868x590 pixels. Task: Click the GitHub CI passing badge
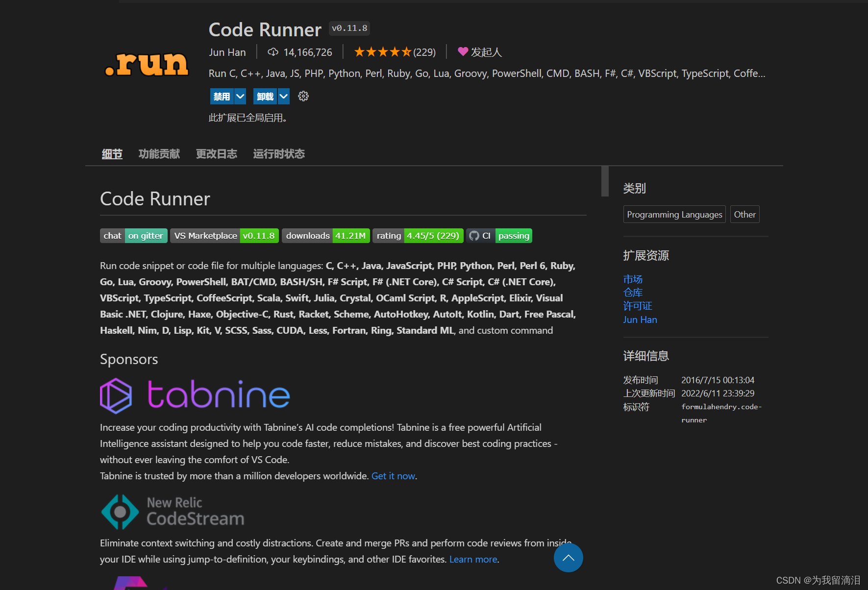pyautogui.click(x=499, y=236)
